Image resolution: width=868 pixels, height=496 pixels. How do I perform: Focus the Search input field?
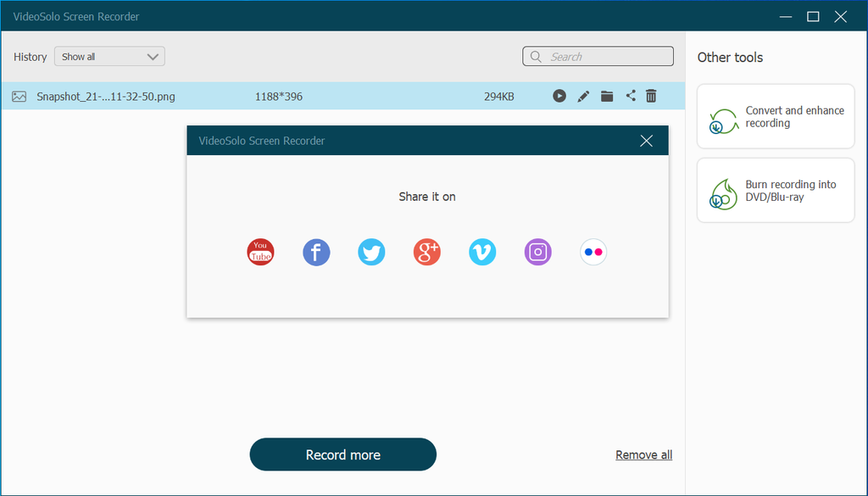[598, 57]
